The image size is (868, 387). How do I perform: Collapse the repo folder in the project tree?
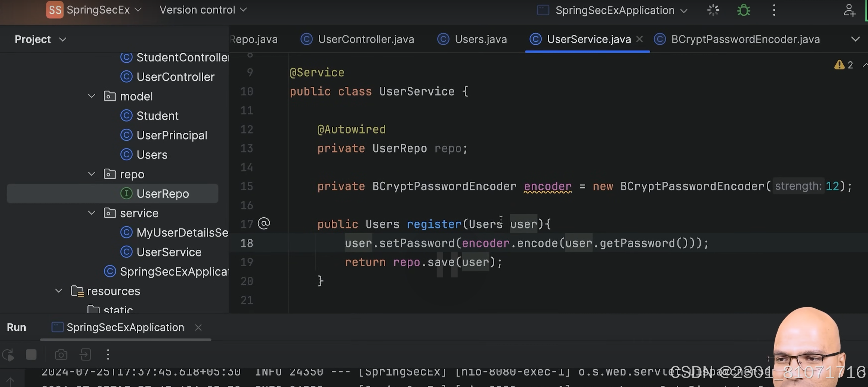coord(92,173)
